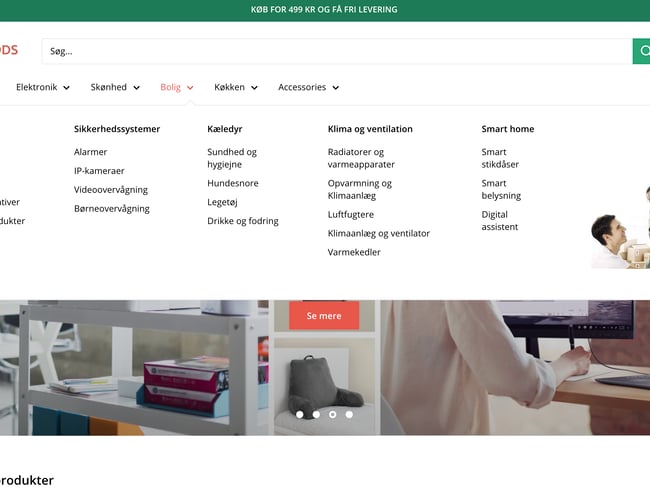The height and width of the screenshot is (500, 650).
Task: Go to Drikke og fodring
Action: 243,221
